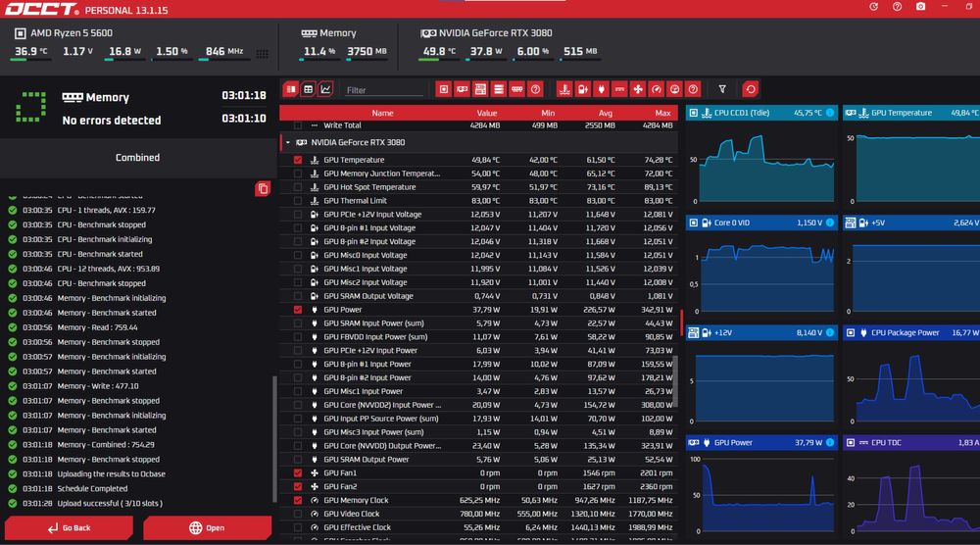Switch to graph-only monitoring view
The width and height of the screenshot is (980, 545).
tap(325, 89)
